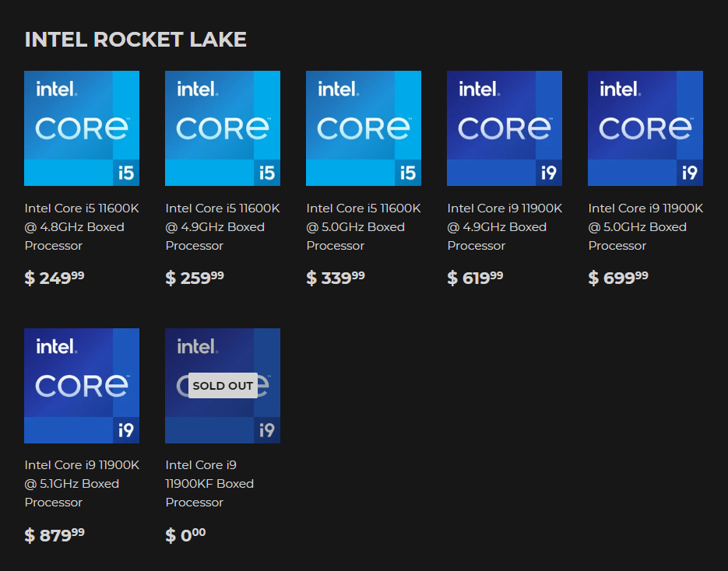Screen dimensions: 728x571
Task: Select the $259.99 price label
Action: tap(195, 278)
